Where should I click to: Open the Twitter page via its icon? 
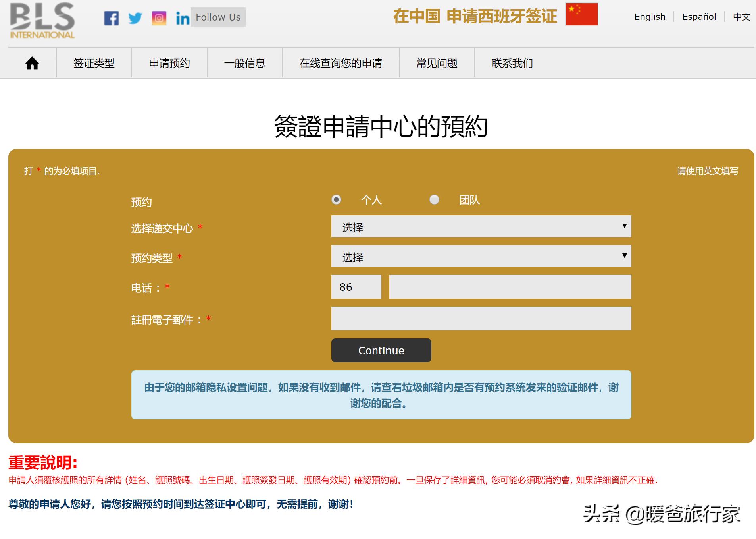pos(136,17)
